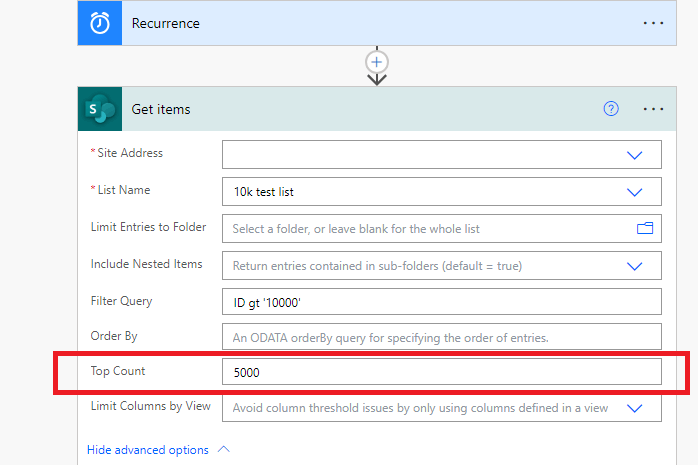
Task: Click the Include Nested Items label
Action: [146, 264]
